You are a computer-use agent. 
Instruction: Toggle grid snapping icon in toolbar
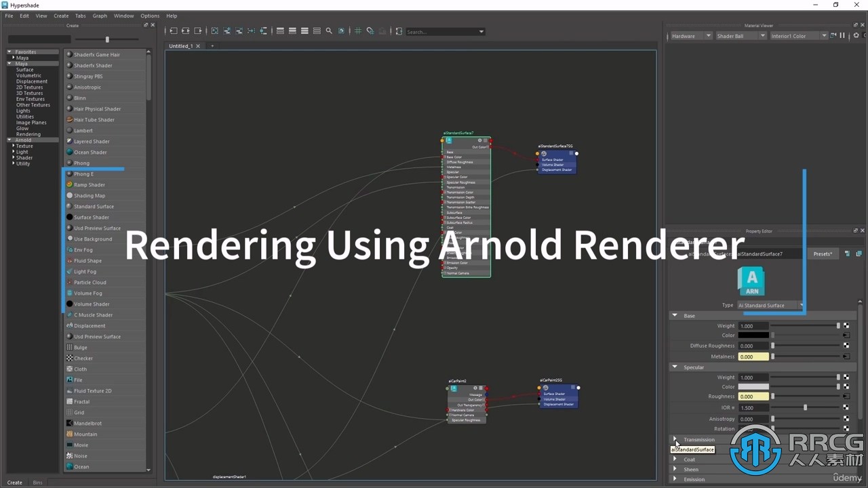pos(370,31)
